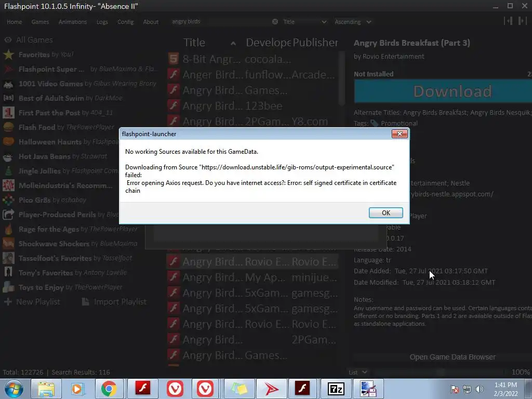Sort by the Title column header
Screen dimensions: 532x399
point(194,43)
